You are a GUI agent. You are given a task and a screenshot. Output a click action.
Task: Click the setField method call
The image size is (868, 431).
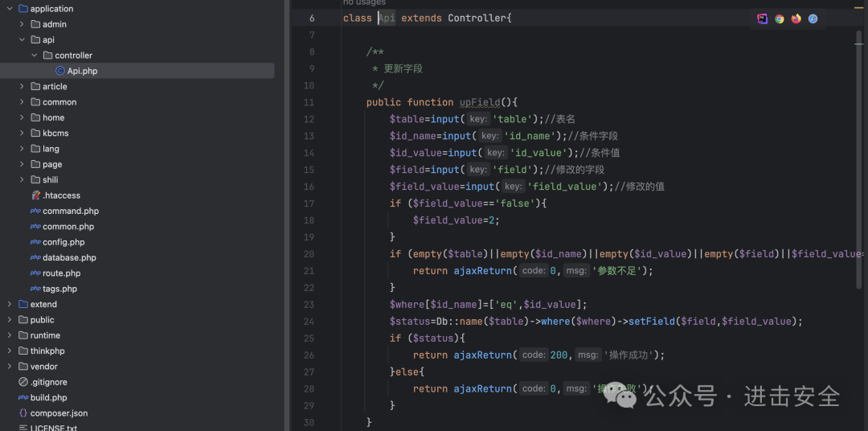[x=652, y=322]
